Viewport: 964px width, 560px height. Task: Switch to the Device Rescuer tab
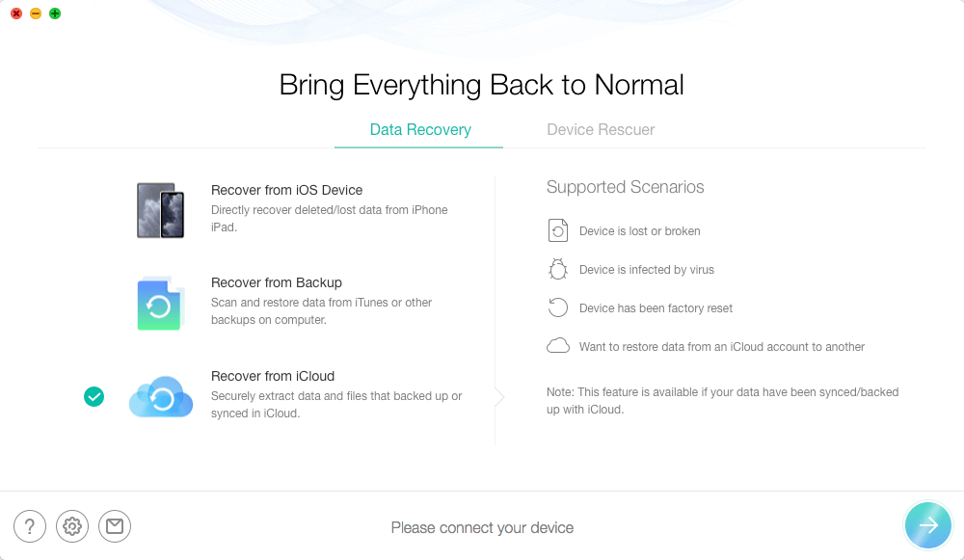click(x=601, y=130)
